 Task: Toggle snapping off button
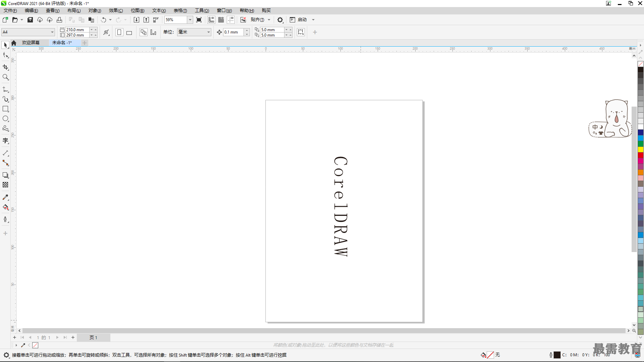point(243,20)
